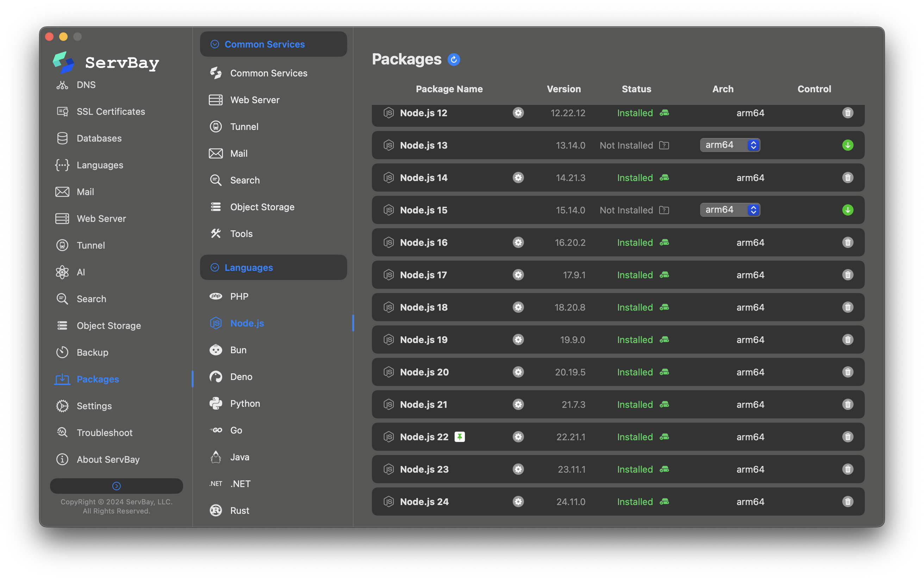Screen dimensions: 924x579
Task: Open arm64 arch dropdown for Node.js 13
Action: point(730,145)
